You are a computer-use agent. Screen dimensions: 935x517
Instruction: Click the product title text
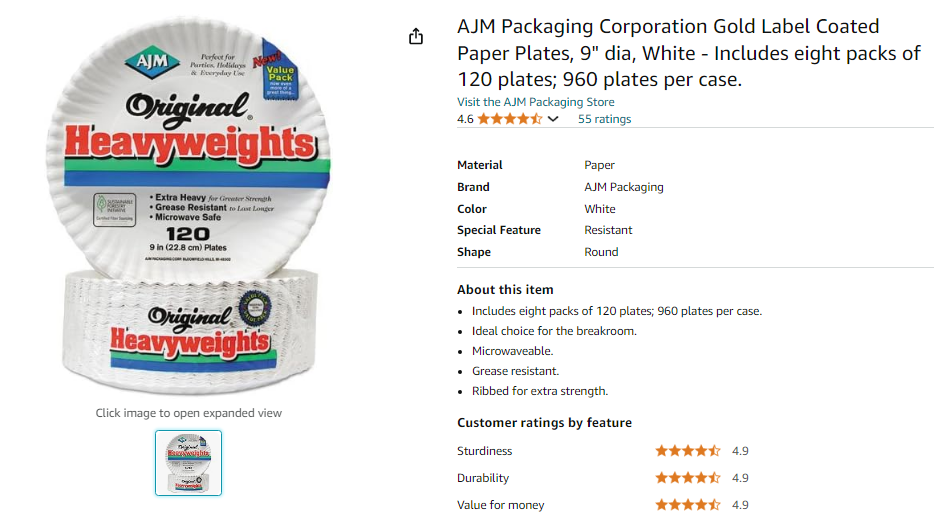pyautogui.click(x=689, y=52)
